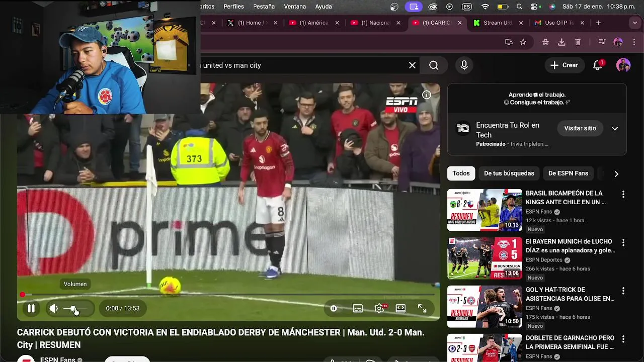Close the Stream URL tab

pos(521,23)
